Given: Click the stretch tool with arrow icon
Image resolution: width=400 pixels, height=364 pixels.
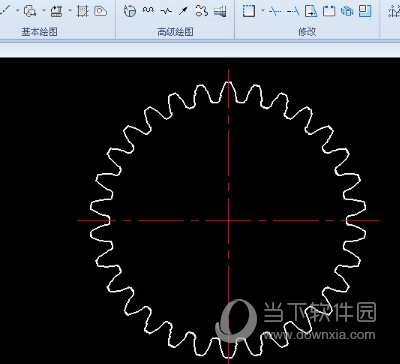Looking at the screenshot, I should [x=311, y=11].
